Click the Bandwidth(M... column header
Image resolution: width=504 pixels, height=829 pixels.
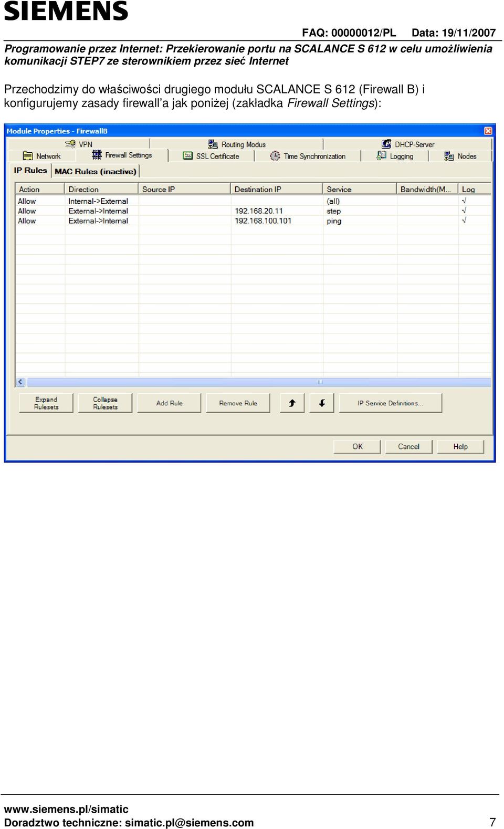tap(427, 189)
